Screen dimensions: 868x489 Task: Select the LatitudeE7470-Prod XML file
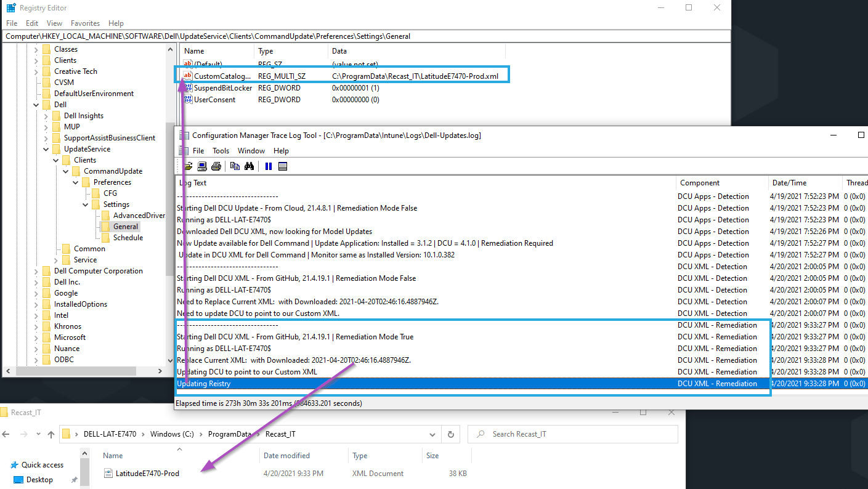coord(147,474)
